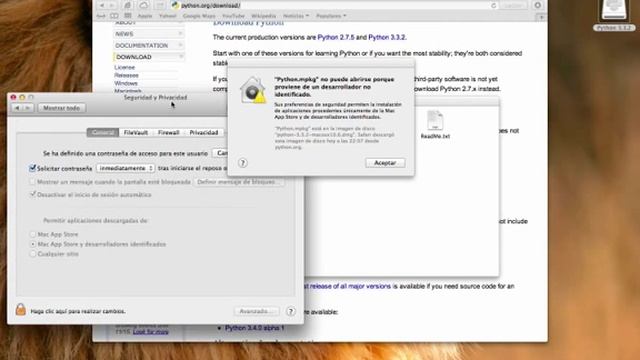Click the Seguridad y Privacidad window title bar

coord(155,98)
